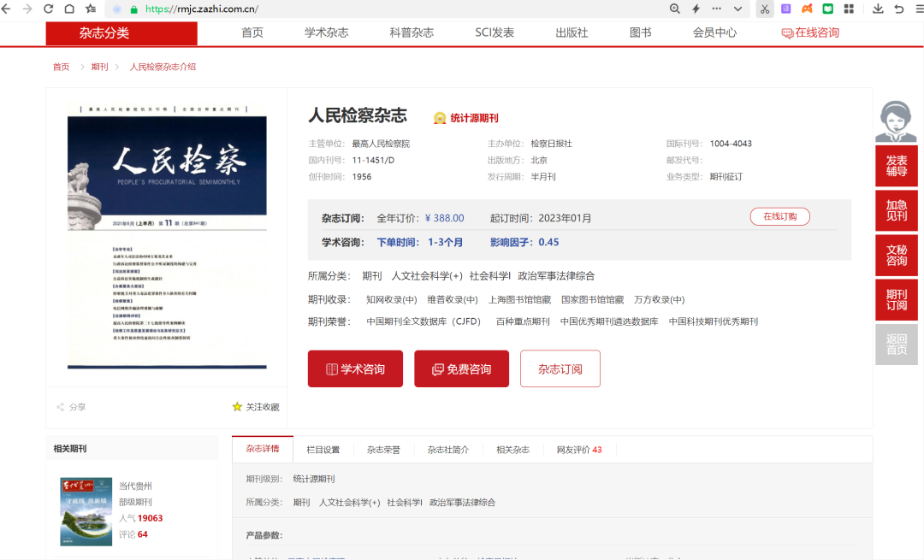Open 会员中心 navigation item
The width and height of the screenshot is (924, 560).
tap(714, 33)
